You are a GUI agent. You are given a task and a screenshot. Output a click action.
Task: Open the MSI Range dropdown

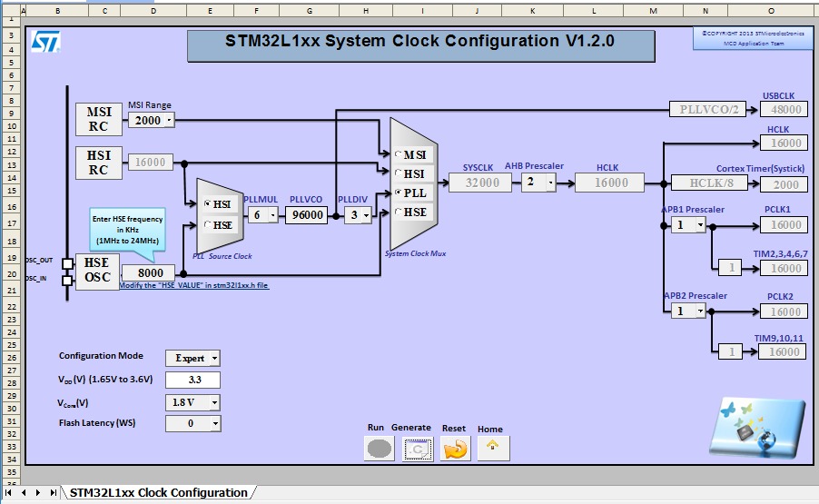(x=170, y=120)
